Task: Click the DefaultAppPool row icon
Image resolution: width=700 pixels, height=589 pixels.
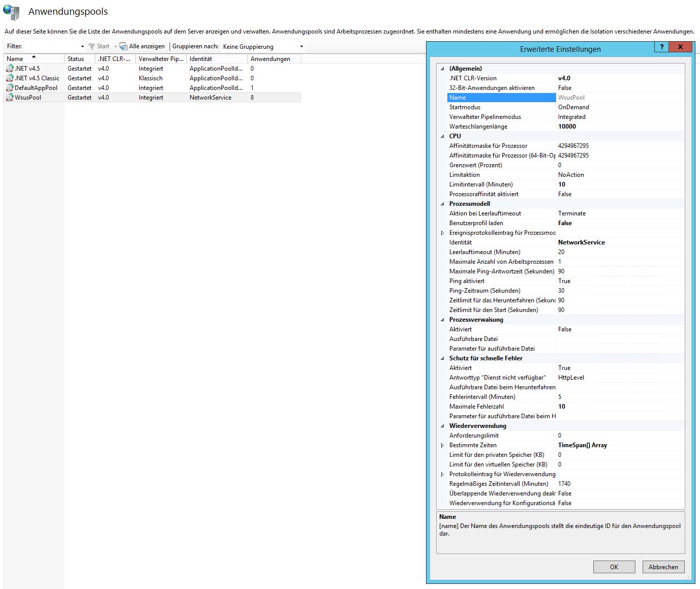Action: tap(10, 87)
